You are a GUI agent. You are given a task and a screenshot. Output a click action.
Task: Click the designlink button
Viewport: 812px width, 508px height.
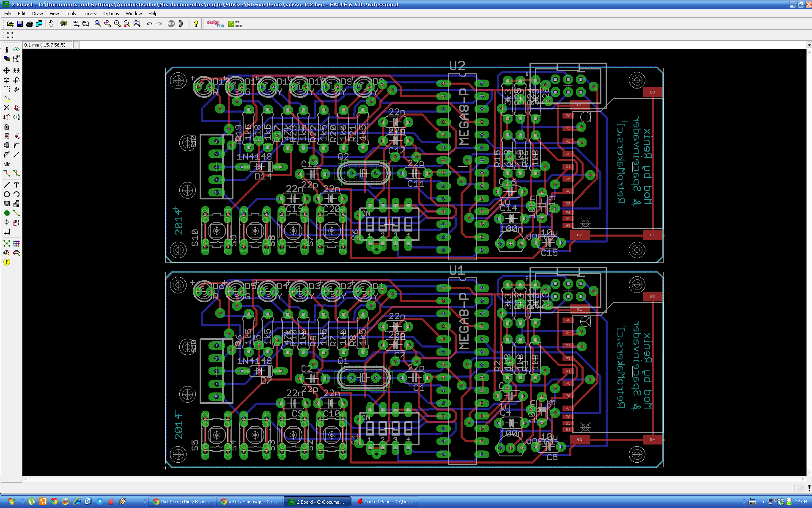[x=215, y=24]
